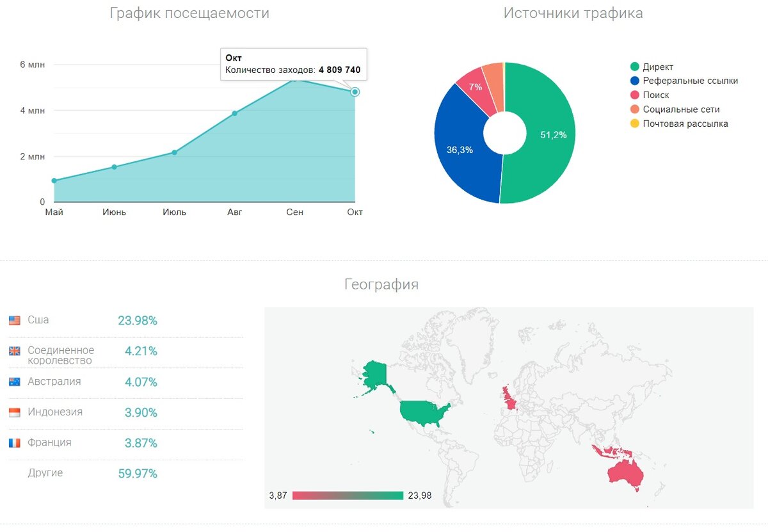The height and width of the screenshot is (532, 768).
Task: Click the Австралия country name
Action: click(x=54, y=381)
